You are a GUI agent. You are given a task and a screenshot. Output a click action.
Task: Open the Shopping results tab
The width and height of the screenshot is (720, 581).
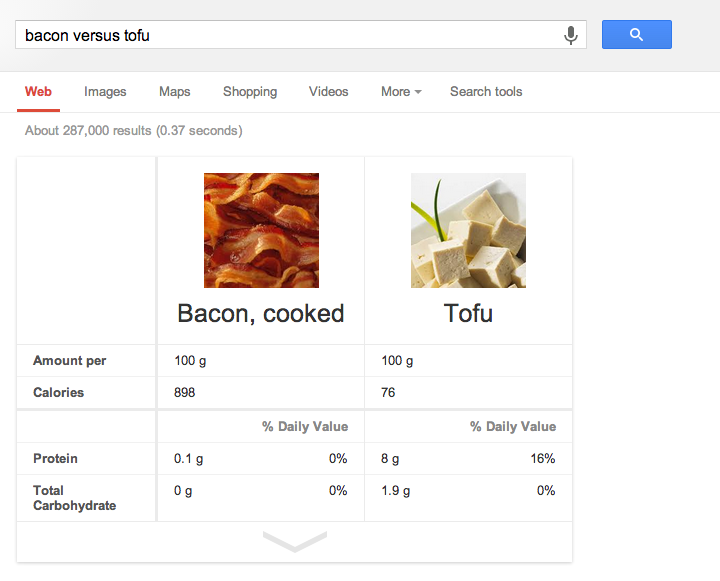[x=250, y=92]
